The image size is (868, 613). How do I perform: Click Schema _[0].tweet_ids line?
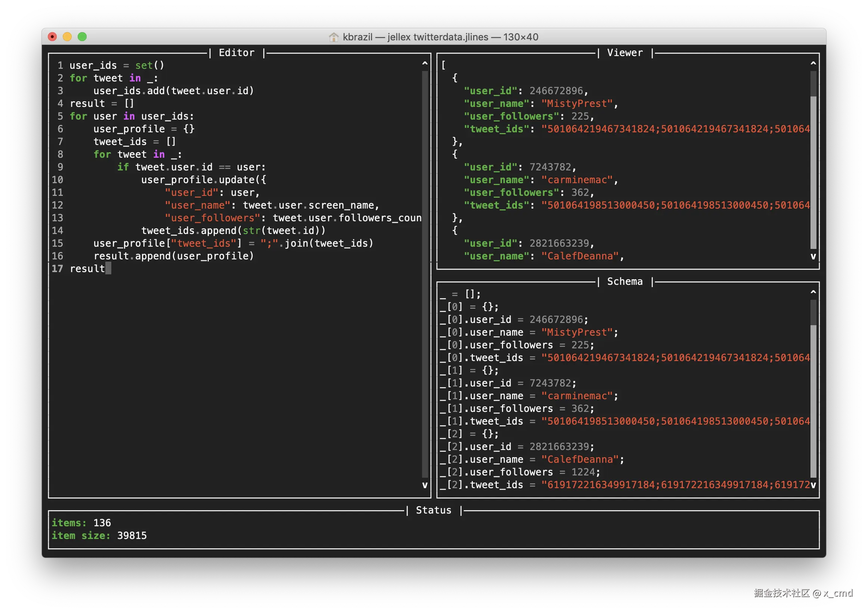(x=624, y=358)
